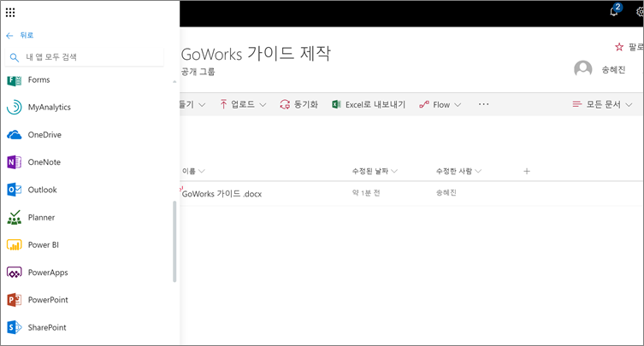This screenshot has width=644, height=346.
Task: Launch Forms from the app list
Action: (38, 79)
